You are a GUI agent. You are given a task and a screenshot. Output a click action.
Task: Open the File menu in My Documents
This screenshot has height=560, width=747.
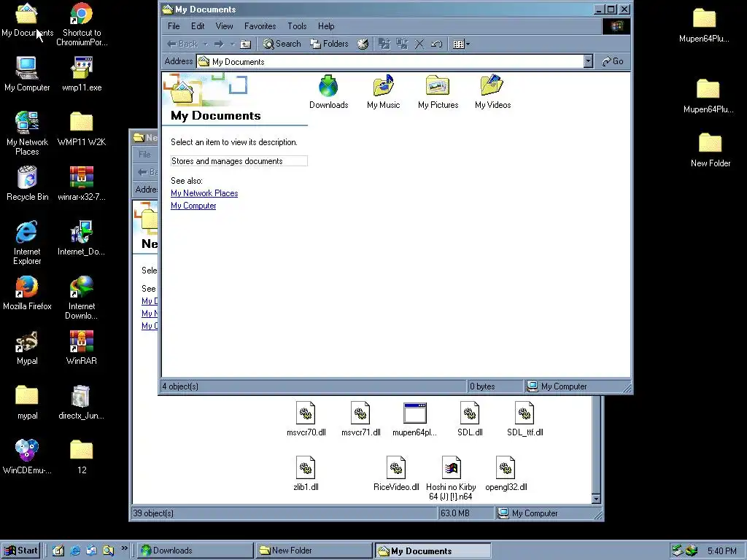pos(174,26)
